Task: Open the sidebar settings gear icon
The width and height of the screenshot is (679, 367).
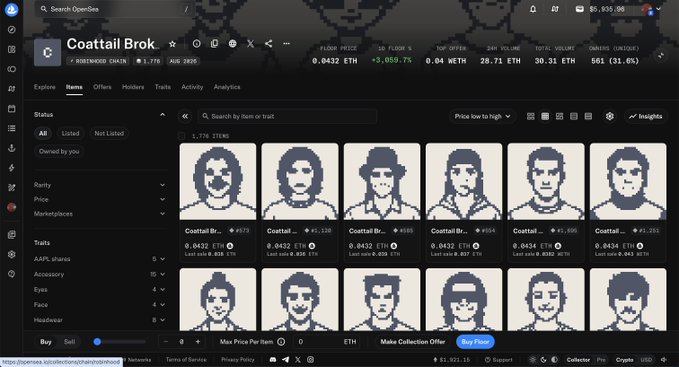Action: pos(12,254)
